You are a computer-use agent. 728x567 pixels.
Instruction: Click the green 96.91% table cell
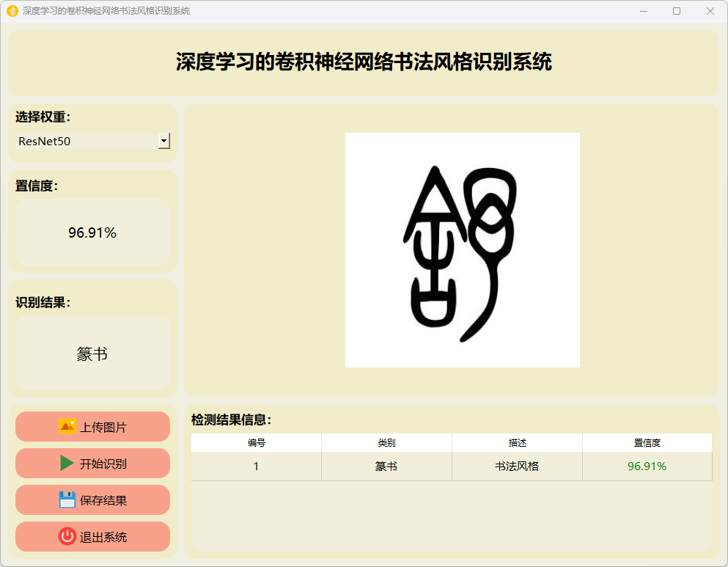click(x=647, y=467)
